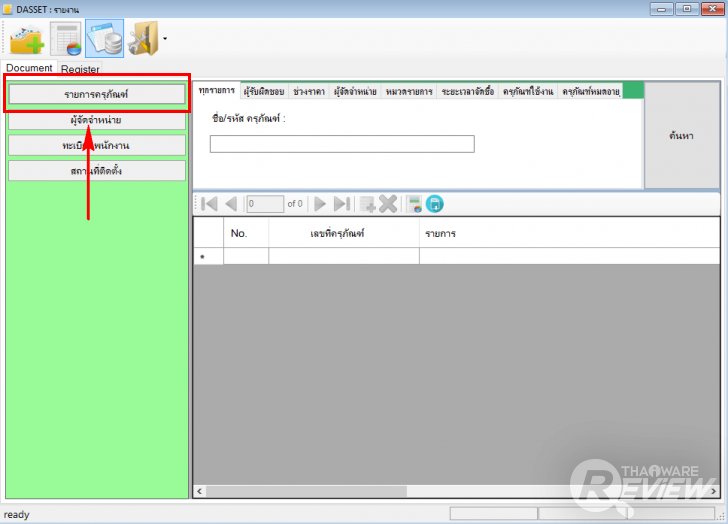
Task: Select the หมวดรายการ tab
Action: 409,91
